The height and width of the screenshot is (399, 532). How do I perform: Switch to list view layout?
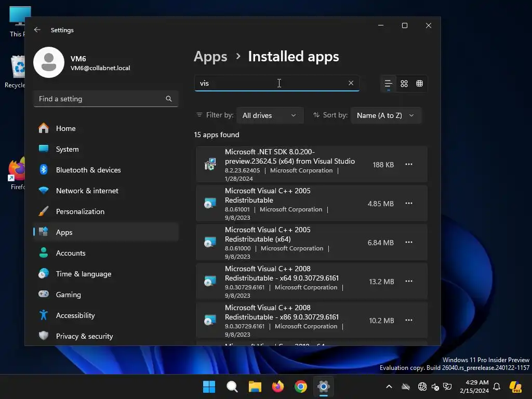coord(388,84)
